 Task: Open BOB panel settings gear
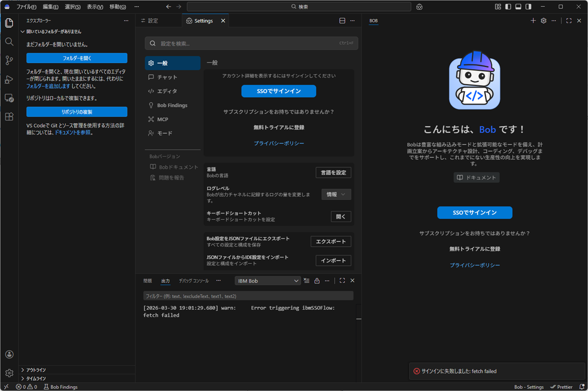click(x=543, y=21)
